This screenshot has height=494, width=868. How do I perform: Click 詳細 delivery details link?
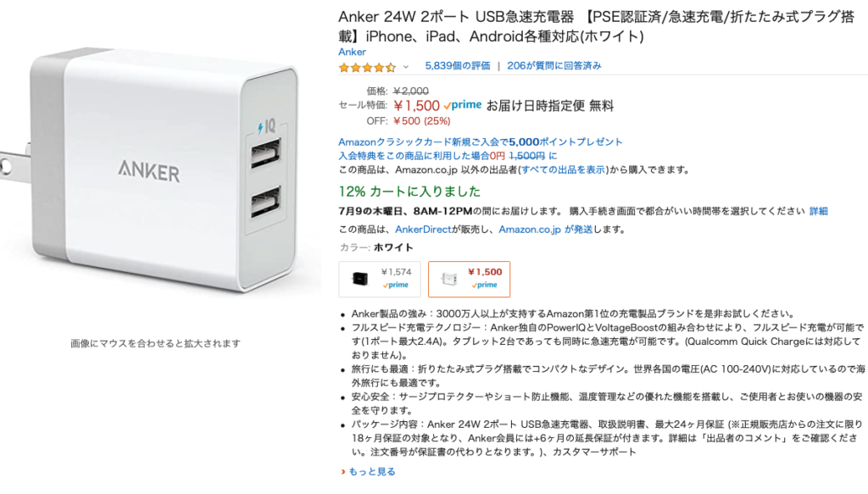(x=818, y=211)
